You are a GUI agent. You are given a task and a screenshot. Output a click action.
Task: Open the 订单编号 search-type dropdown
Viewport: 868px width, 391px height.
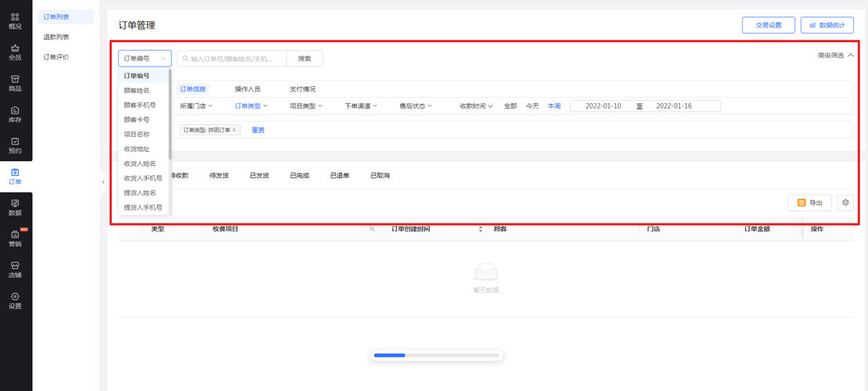(145, 59)
